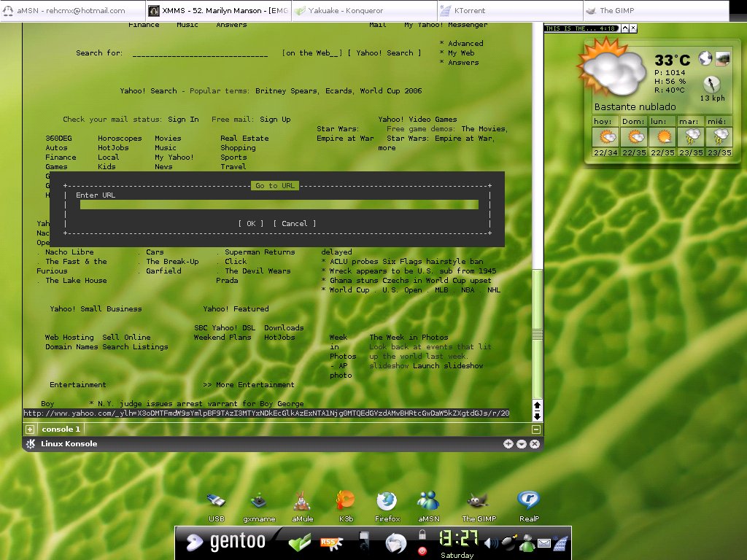Click the wind compass in weather widget
747x560 pixels.
click(711, 85)
